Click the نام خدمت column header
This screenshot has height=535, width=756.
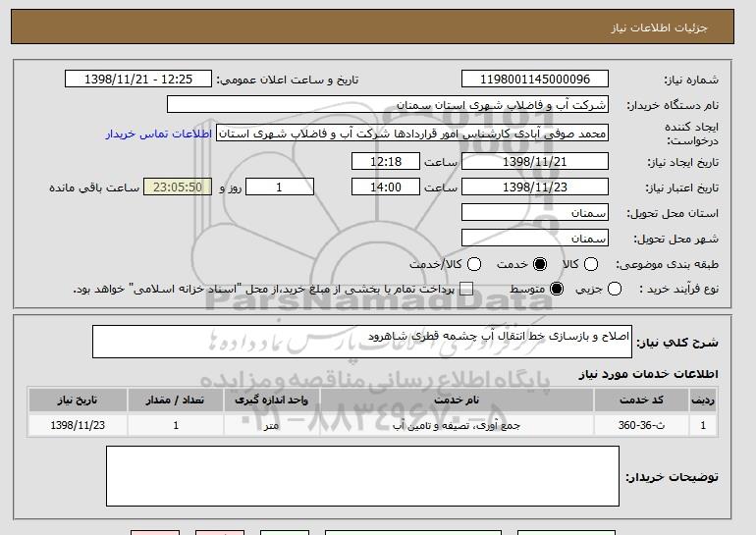[457, 401]
